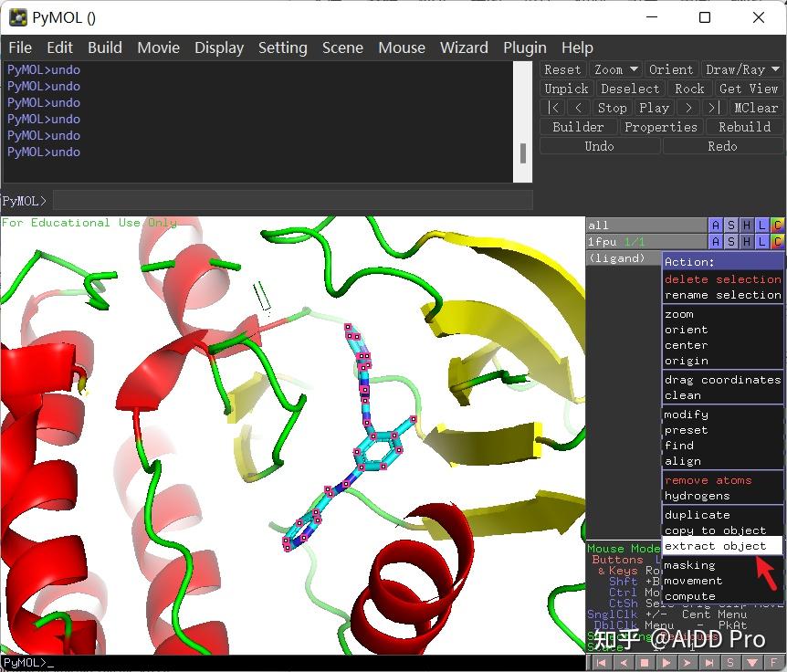Click the bottom-bar stop square icon
This screenshot has height=672, width=787.
(x=644, y=663)
